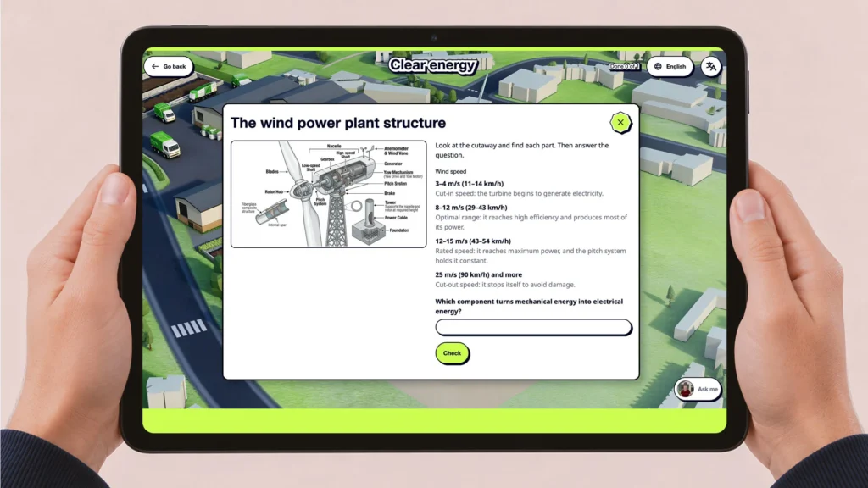Screen dimensions: 868x488
Task: Open the English language selector
Action: [670, 66]
